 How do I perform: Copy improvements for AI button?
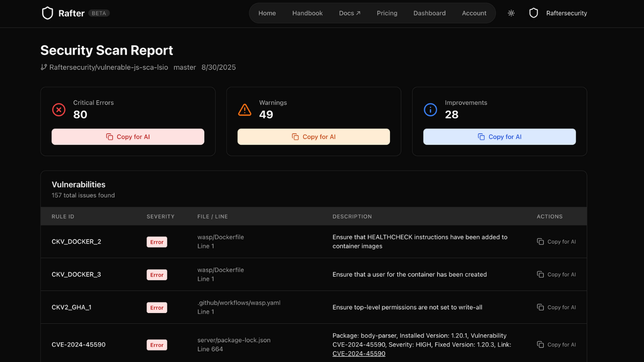(x=499, y=137)
